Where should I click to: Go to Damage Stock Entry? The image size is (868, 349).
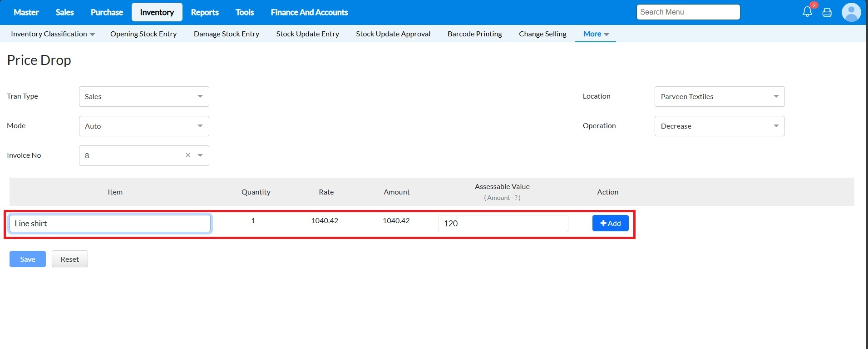[x=226, y=34]
